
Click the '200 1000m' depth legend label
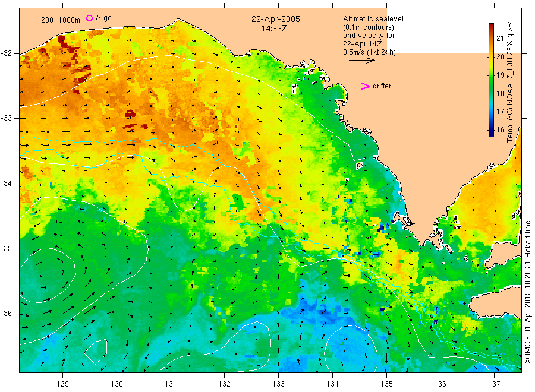[61, 20]
